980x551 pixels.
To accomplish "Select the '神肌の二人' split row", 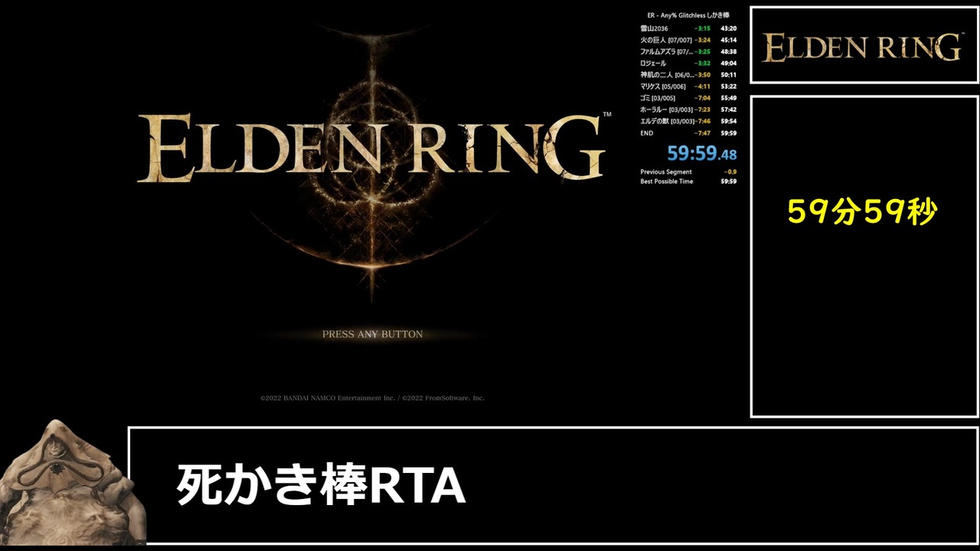I will [x=688, y=75].
